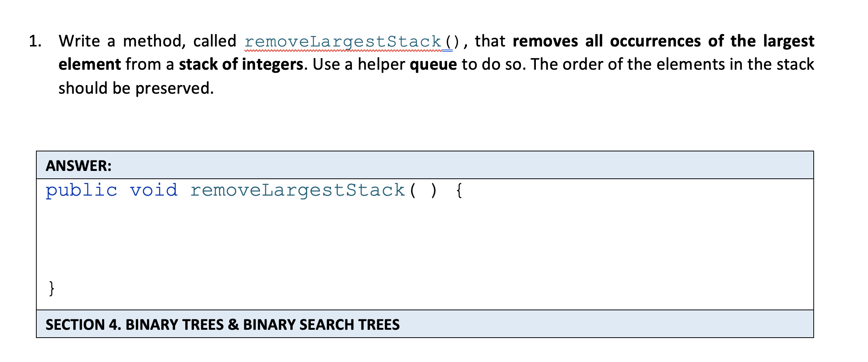Click removeLargestStack in the answer method signature

click(x=298, y=190)
